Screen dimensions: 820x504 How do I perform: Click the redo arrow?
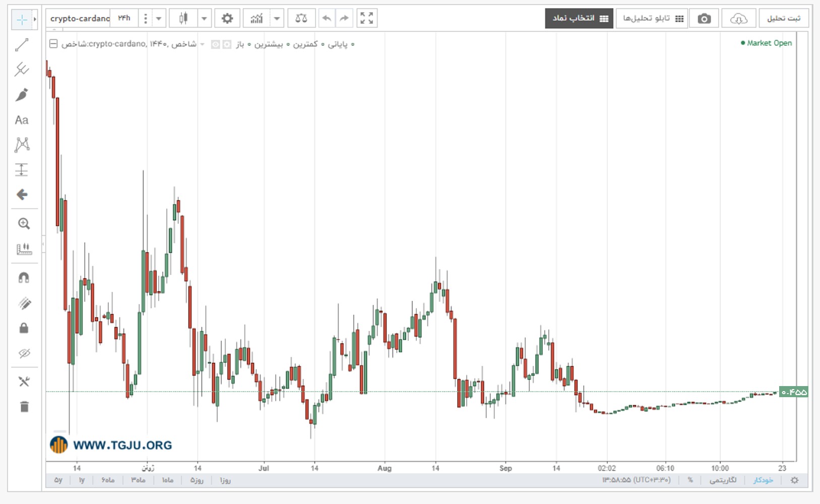344,19
